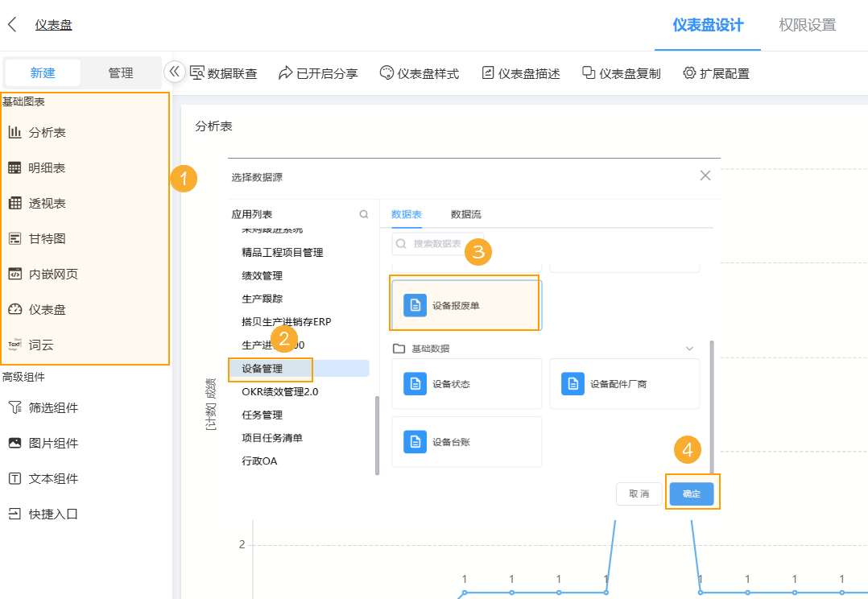Image resolution: width=868 pixels, height=599 pixels.
Task: Cancel the dialog with 取消
Action: pyautogui.click(x=639, y=494)
